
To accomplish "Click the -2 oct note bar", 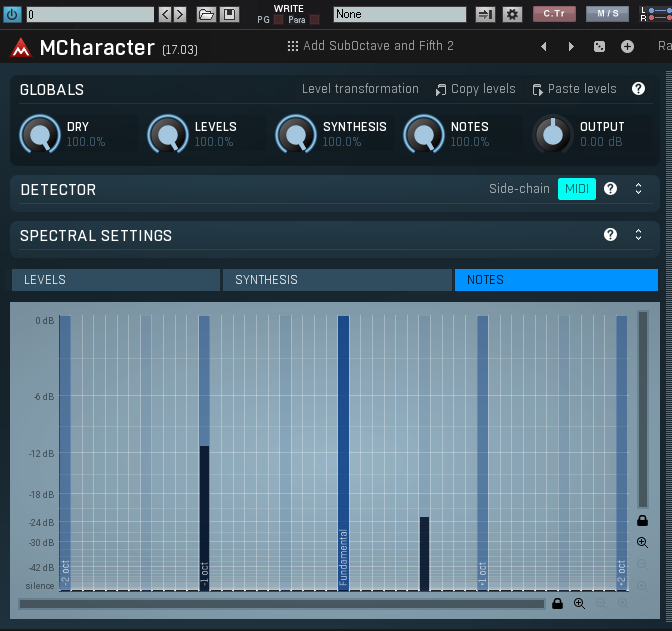I will point(65,453).
